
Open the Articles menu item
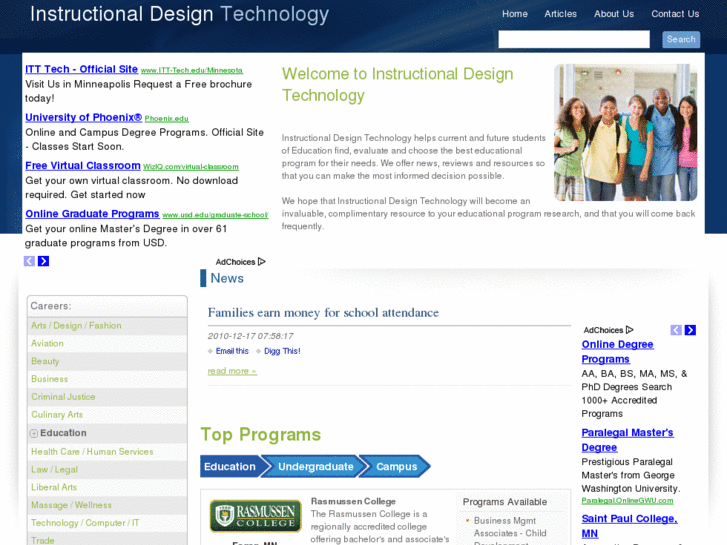[x=561, y=14]
